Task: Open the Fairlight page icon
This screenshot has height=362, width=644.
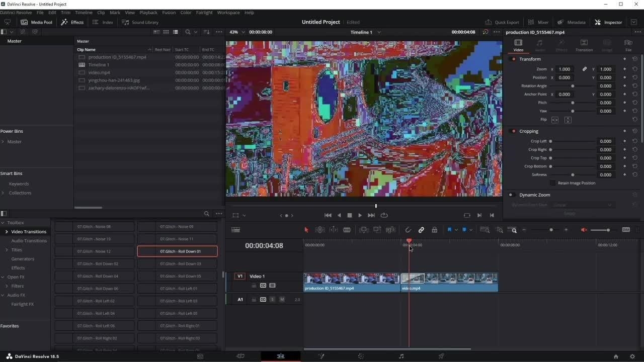Action: 401,356
